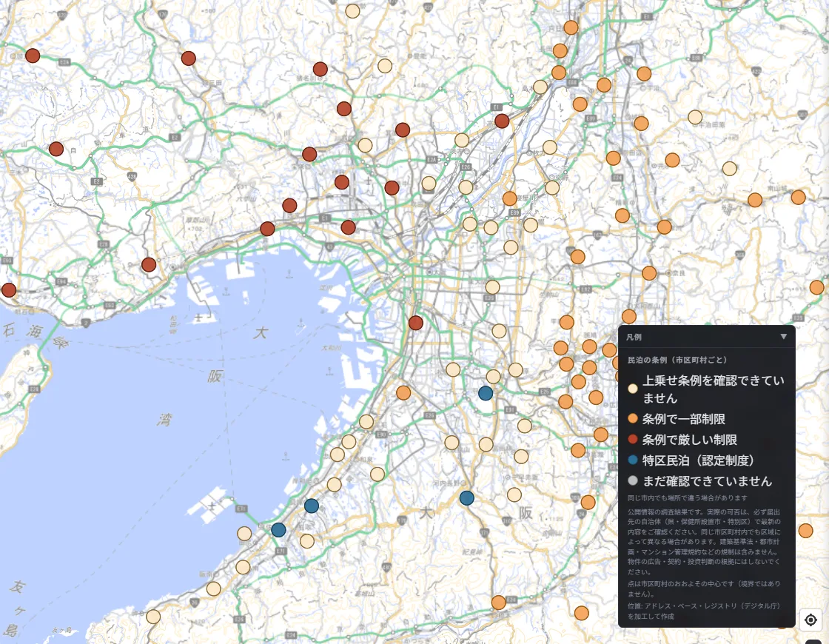Open the orange marker at 向日
Viewport: 829px width, 644px height.
pyautogui.click(x=571, y=27)
